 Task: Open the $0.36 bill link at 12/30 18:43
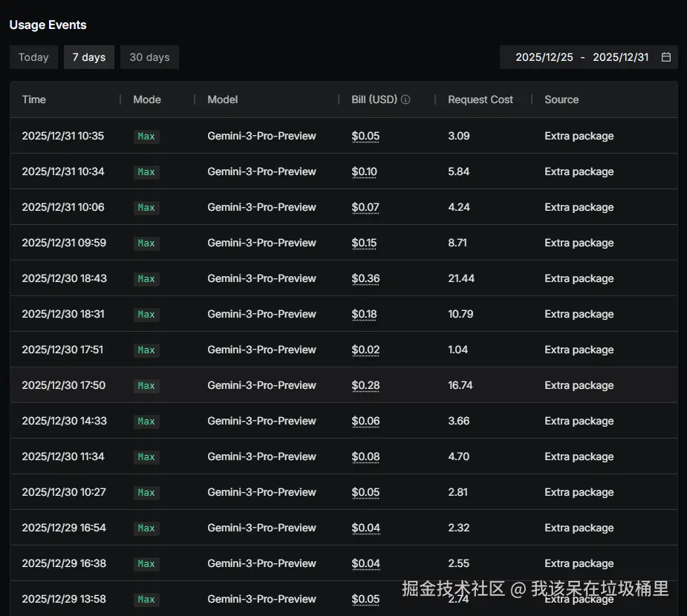pos(364,278)
